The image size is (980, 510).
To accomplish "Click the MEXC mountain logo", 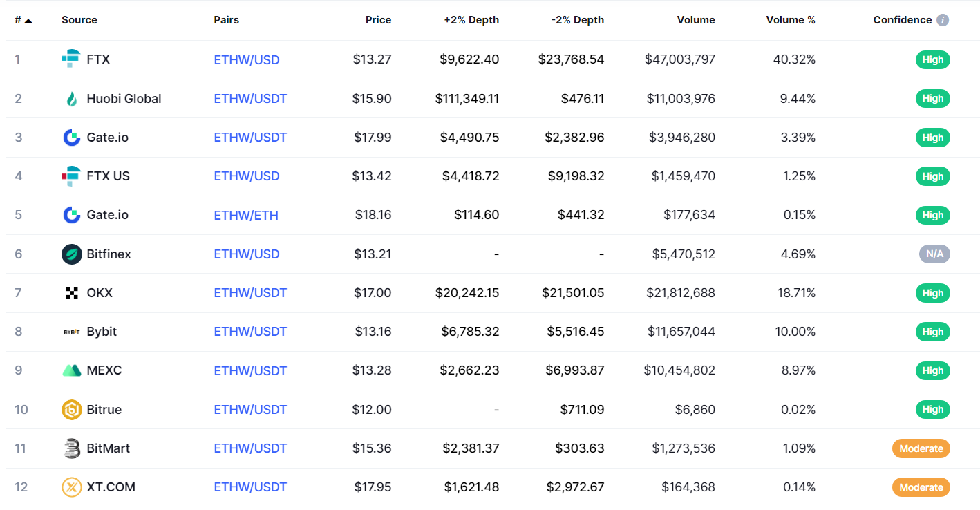I will click(x=71, y=370).
